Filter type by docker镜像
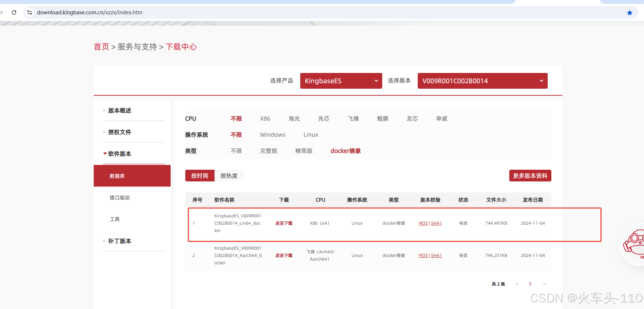Image resolution: width=644 pixels, height=309 pixels. click(x=346, y=151)
